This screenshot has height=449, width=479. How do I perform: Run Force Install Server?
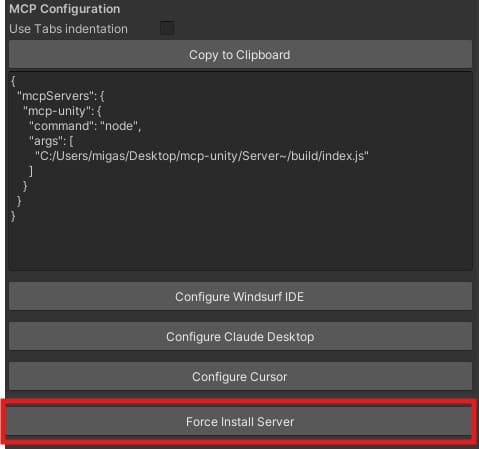tap(239, 422)
